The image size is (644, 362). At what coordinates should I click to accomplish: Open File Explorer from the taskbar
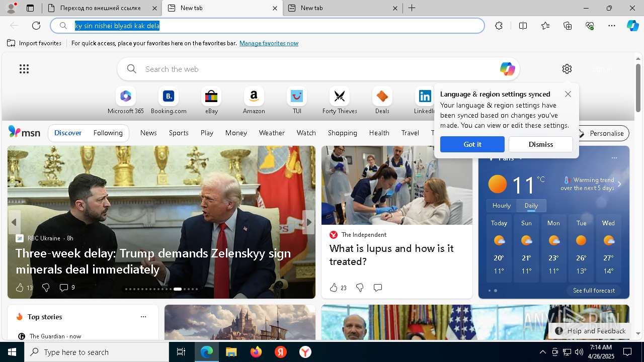[x=231, y=352]
